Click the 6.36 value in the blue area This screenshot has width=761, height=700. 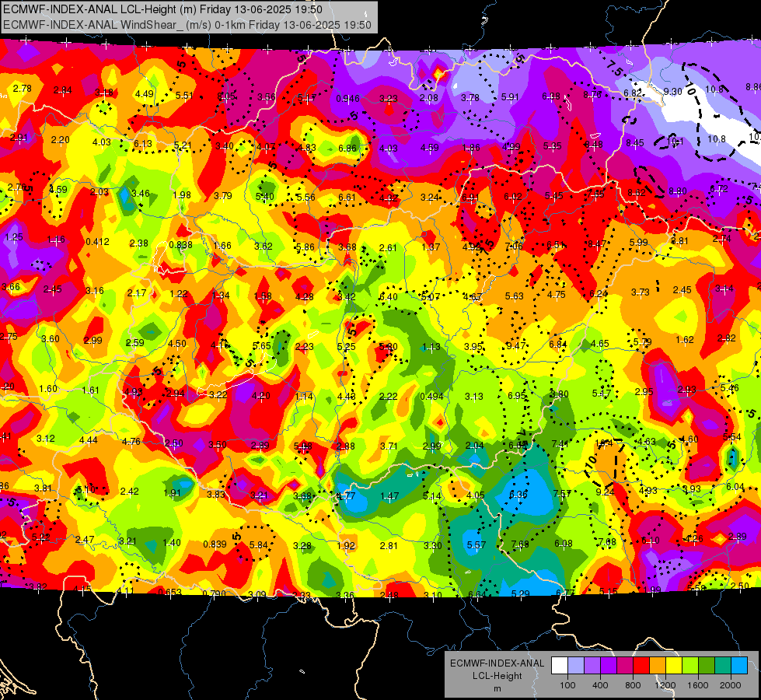(x=518, y=494)
